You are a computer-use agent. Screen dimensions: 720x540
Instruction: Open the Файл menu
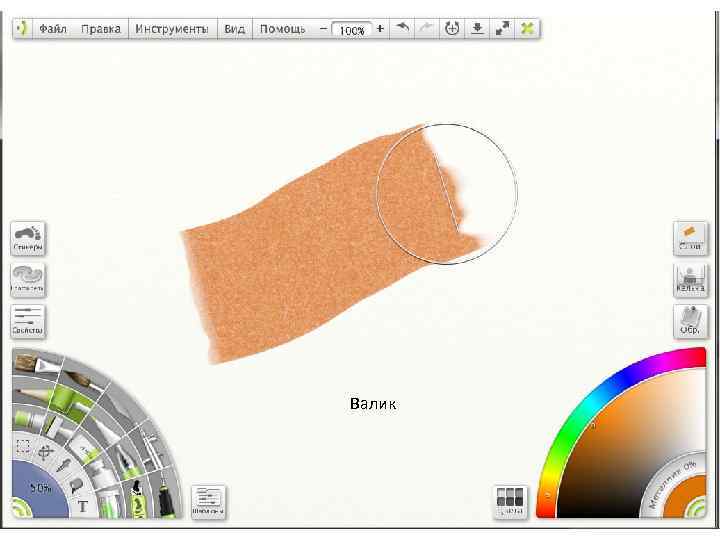click(x=53, y=29)
